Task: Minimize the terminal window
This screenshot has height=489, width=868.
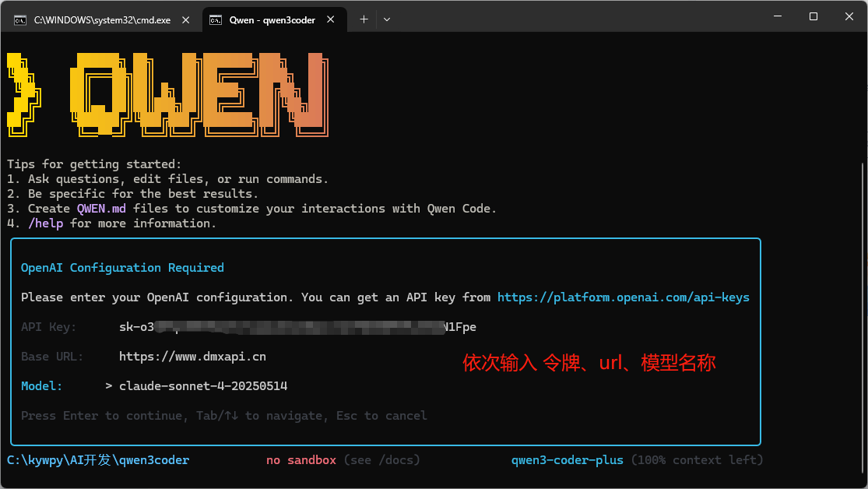Action: pyautogui.click(x=777, y=16)
